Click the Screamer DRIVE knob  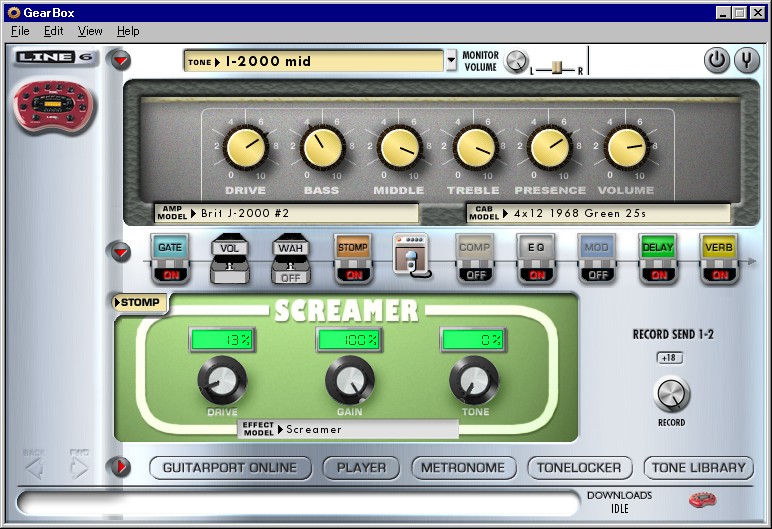(x=222, y=380)
